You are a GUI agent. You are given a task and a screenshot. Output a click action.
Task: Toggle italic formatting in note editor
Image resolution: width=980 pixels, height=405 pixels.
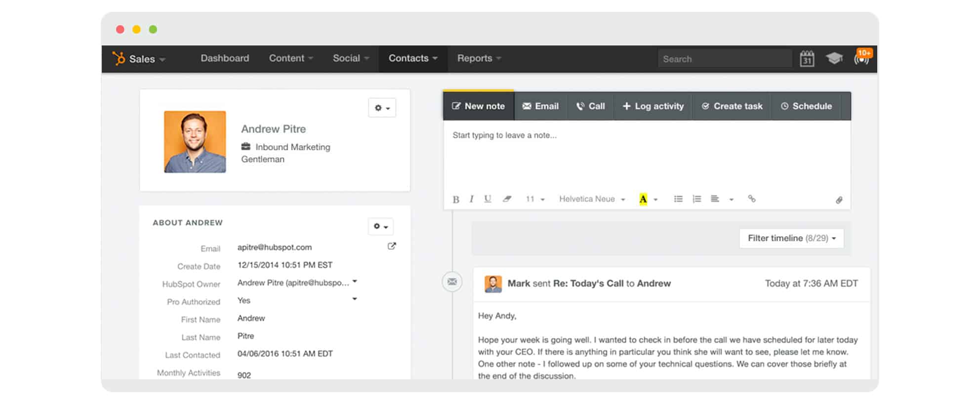tap(471, 199)
